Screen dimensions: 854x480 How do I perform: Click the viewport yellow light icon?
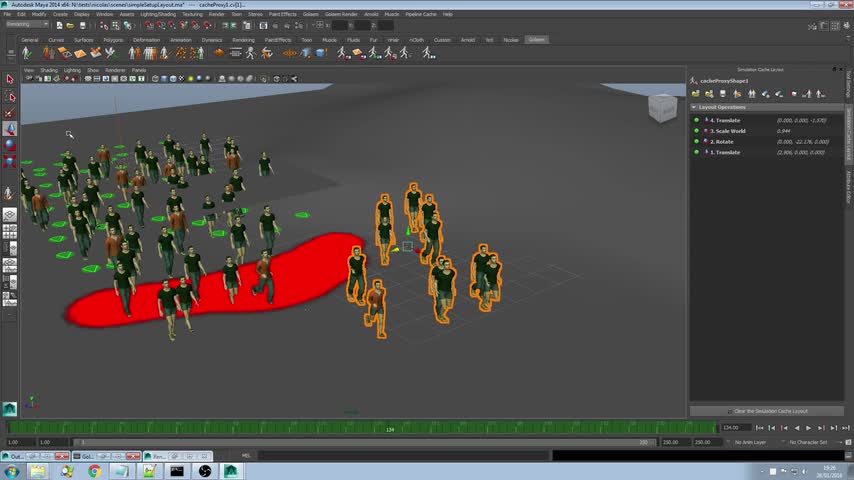(190, 78)
